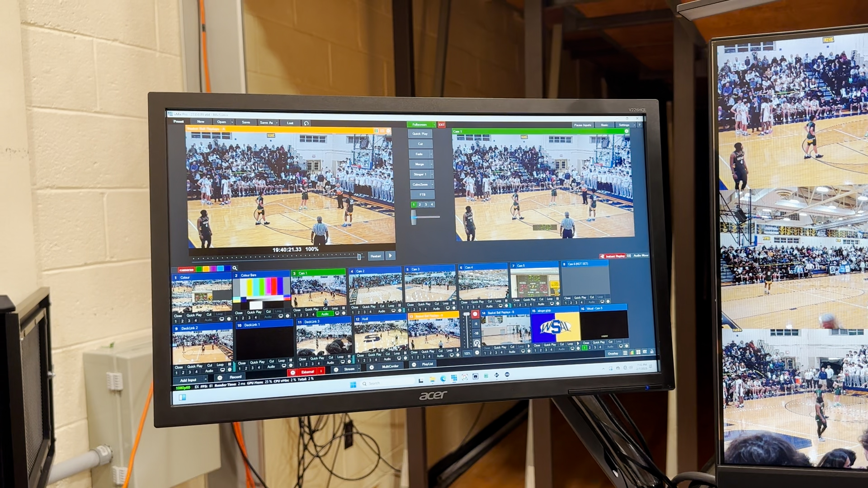This screenshot has height=488, width=868.
Task: Open Microsoft Edge from the Windows taskbar
Action: 443,378
